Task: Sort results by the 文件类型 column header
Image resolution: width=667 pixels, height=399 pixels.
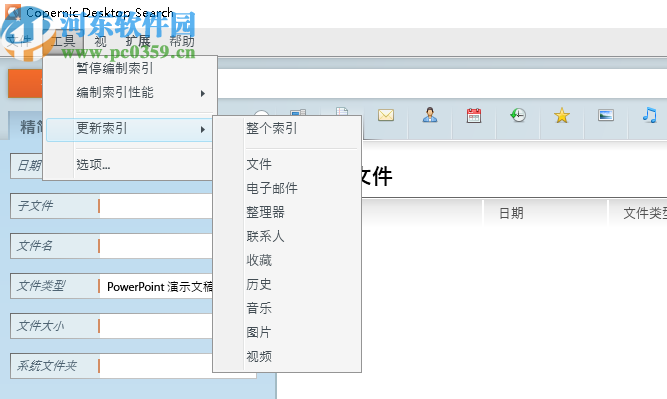Action: pos(638,213)
